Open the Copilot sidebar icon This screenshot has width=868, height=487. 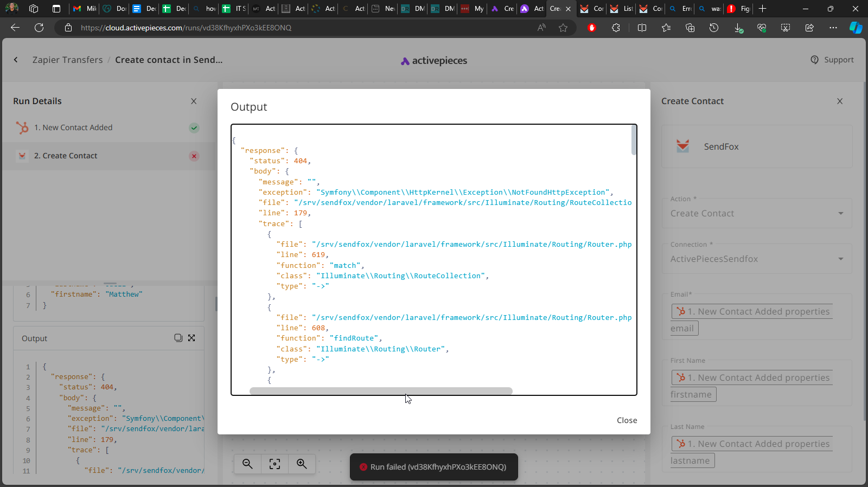tap(856, 28)
